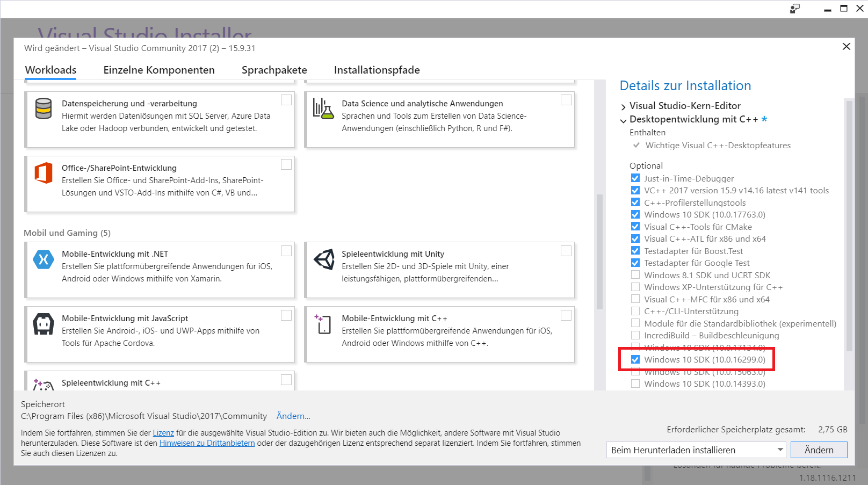Click the Xamarin icon for Mobile-Entwicklung mit .NET
Viewport: 868px width, 485px height.
pos(44,259)
